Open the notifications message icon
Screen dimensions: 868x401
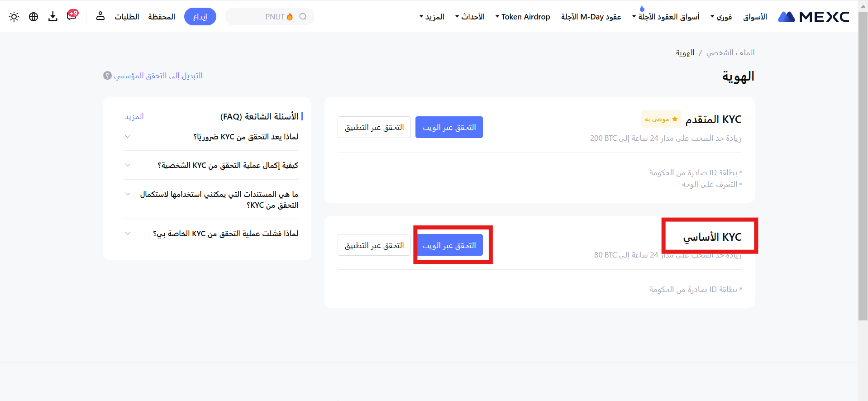(x=72, y=15)
